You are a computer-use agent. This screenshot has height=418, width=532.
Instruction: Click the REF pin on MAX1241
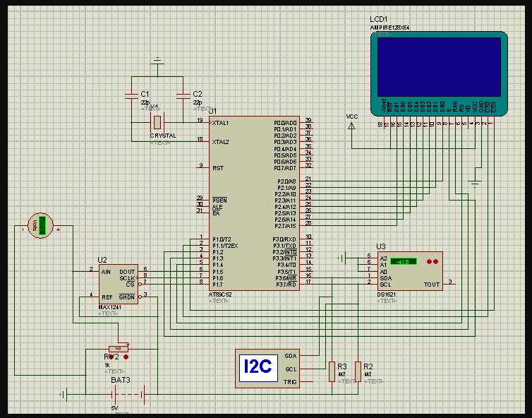107,297
